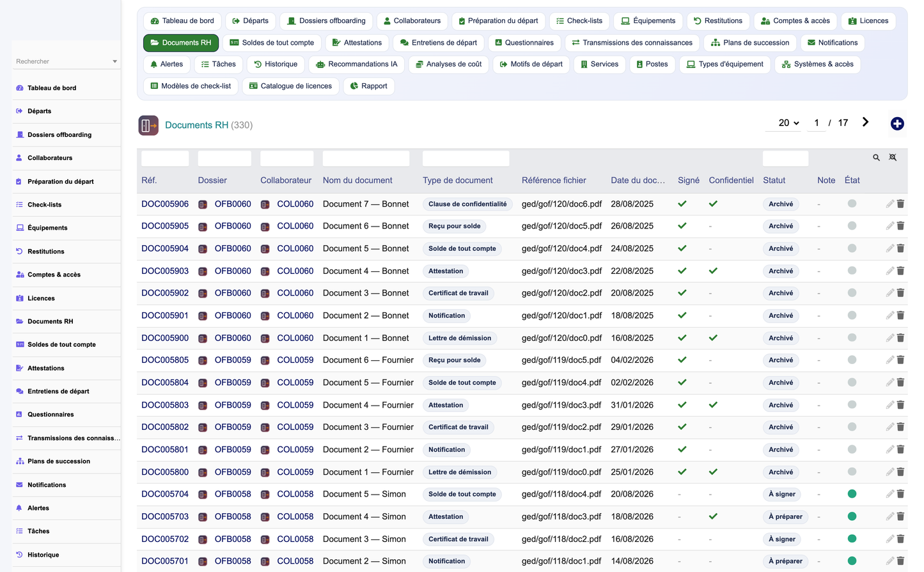The image size is (924, 572).
Task: Click the next page chevron arrow
Action: click(x=865, y=122)
